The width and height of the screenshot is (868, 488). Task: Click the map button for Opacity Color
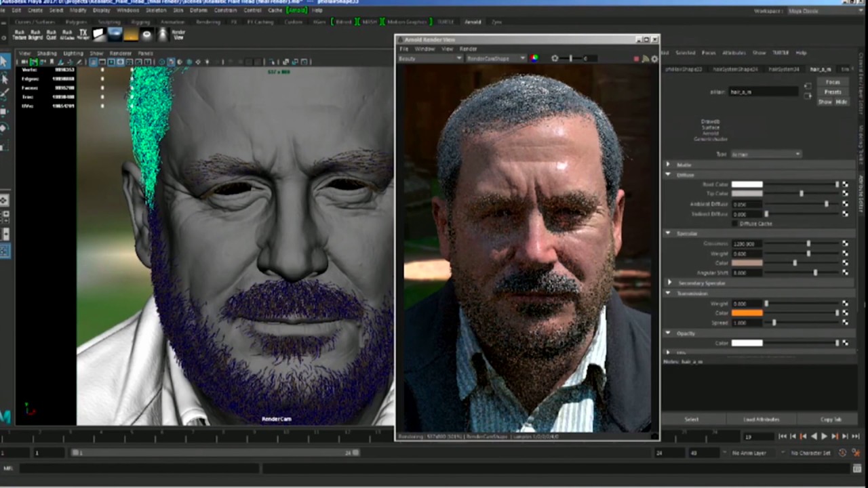pos(845,343)
